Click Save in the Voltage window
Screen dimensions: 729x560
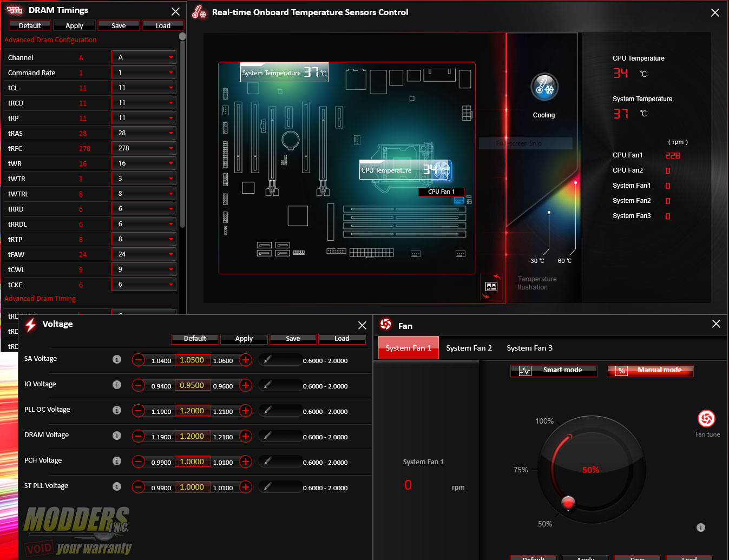click(293, 339)
